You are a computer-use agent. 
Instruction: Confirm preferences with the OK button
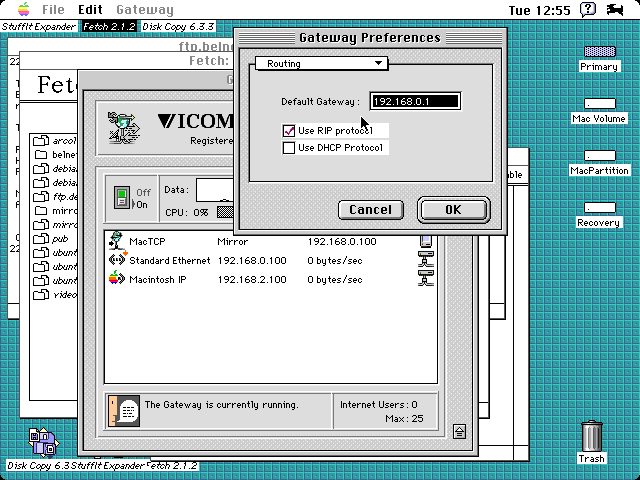coord(453,210)
